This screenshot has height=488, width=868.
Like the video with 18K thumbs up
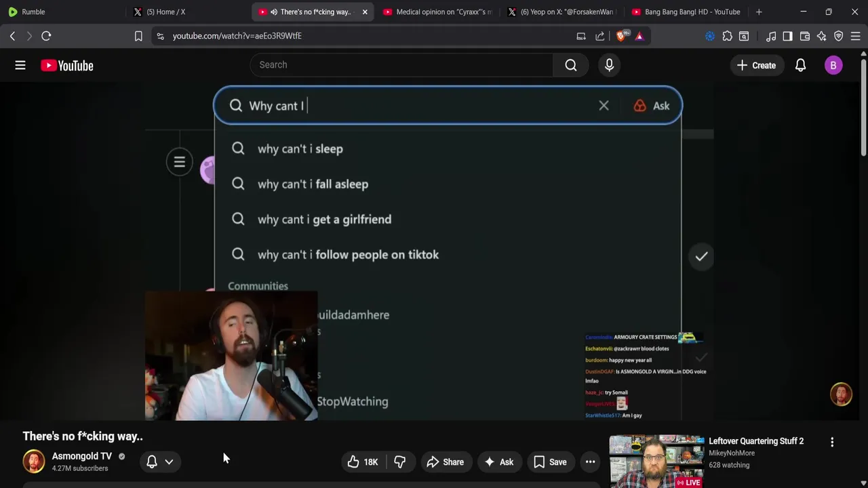click(x=363, y=462)
